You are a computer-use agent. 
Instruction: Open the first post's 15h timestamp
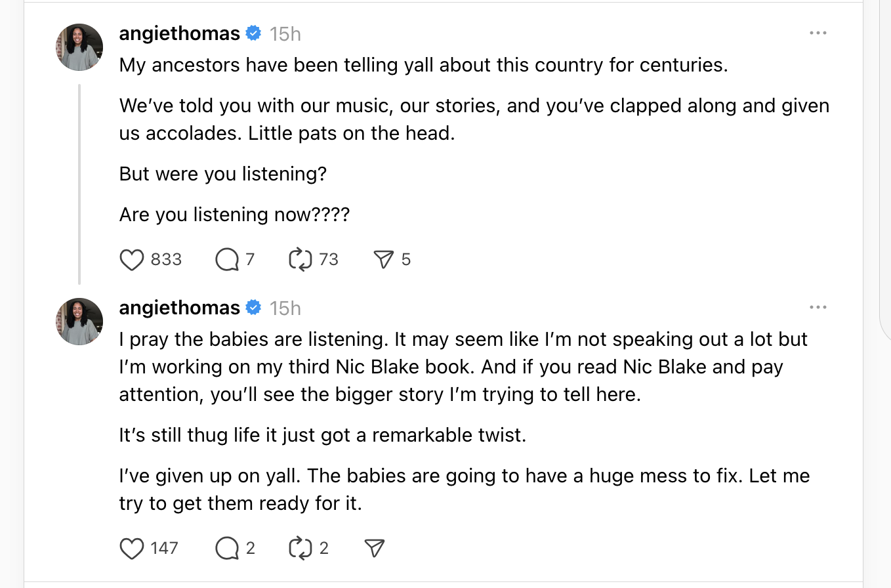[285, 34]
